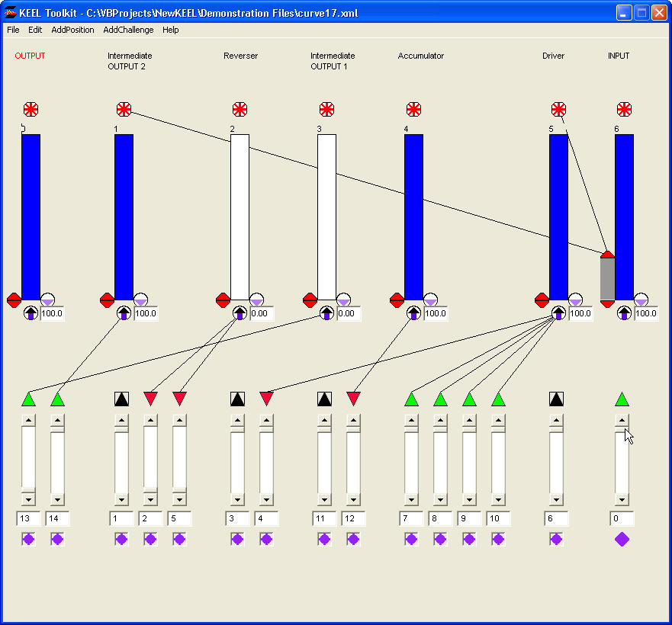Viewport: 672px width, 625px height.
Task: Click the red starburst icon above the OUTPUT bar
Action: tap(31, 109)
